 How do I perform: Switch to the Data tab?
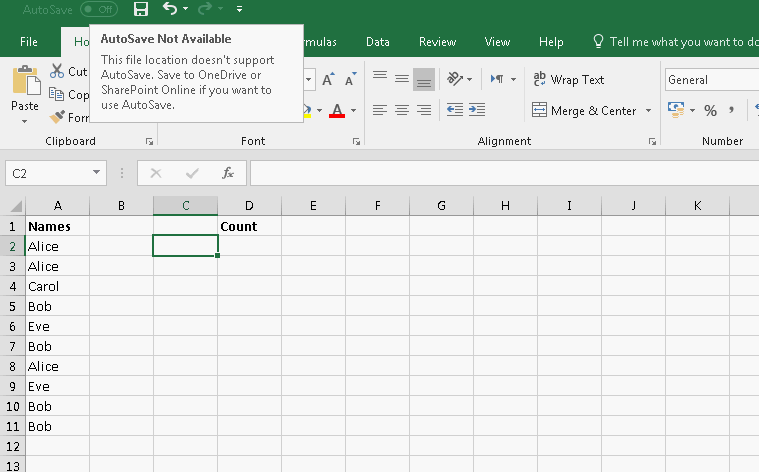coord(378,42)
